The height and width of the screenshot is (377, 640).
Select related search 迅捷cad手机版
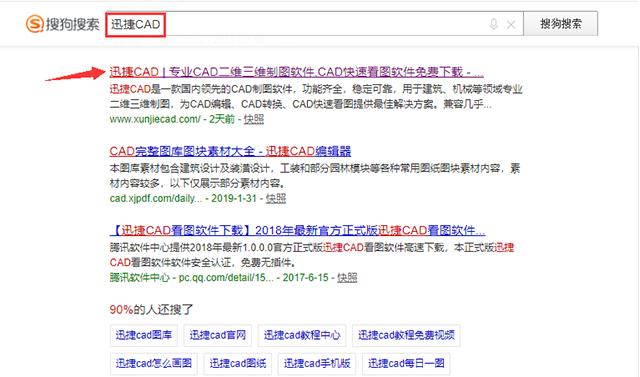[317, 364]
